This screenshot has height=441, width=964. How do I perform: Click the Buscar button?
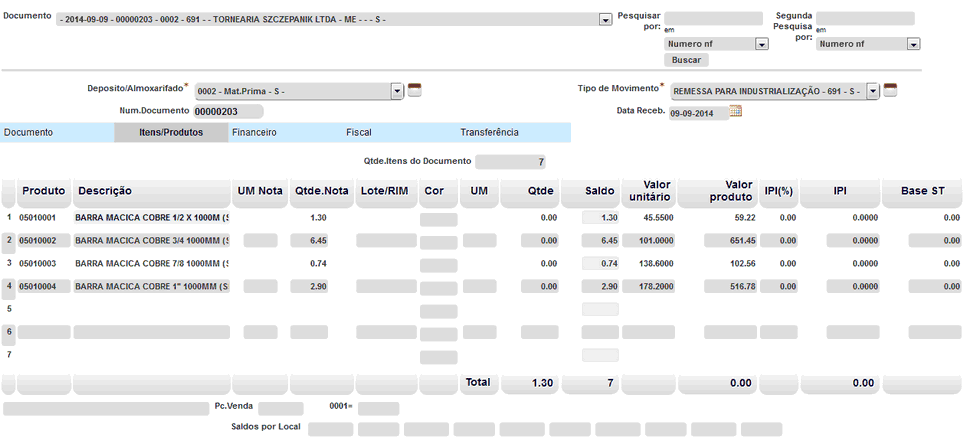tap(686, 60)
